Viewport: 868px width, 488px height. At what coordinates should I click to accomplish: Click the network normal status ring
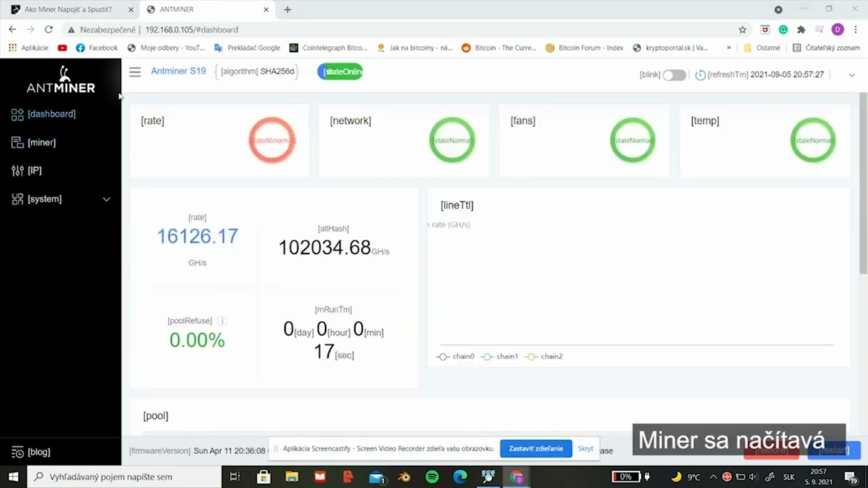pyautogui.click(x=452, y=140)
